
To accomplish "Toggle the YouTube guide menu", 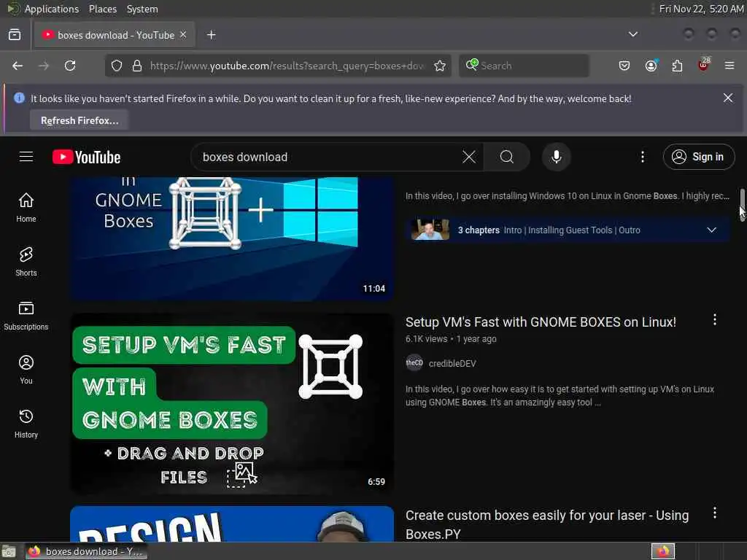I will [x=26, y=157].
